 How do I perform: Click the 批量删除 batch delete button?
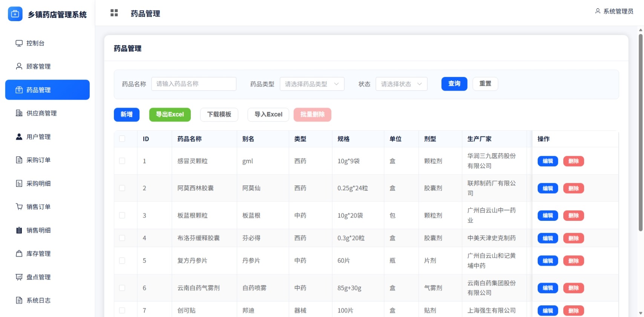313,115
